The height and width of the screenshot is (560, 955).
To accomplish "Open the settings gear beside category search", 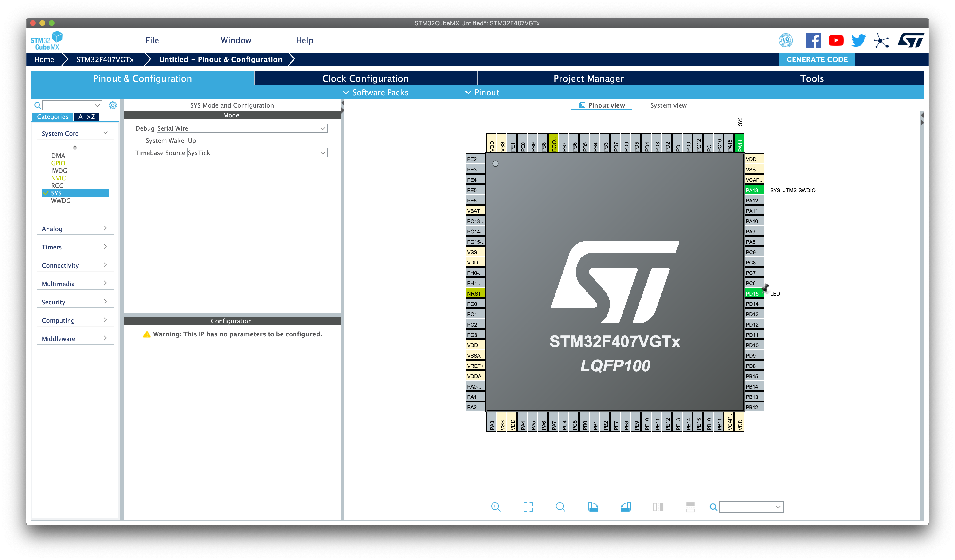I will pos(113,105).
